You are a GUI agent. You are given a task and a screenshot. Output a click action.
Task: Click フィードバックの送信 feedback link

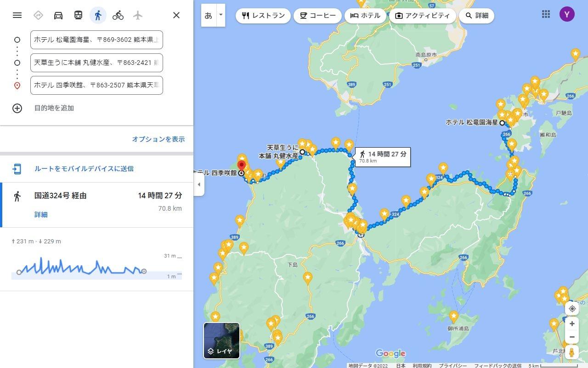pyautogui.click(x=498, y=366)
